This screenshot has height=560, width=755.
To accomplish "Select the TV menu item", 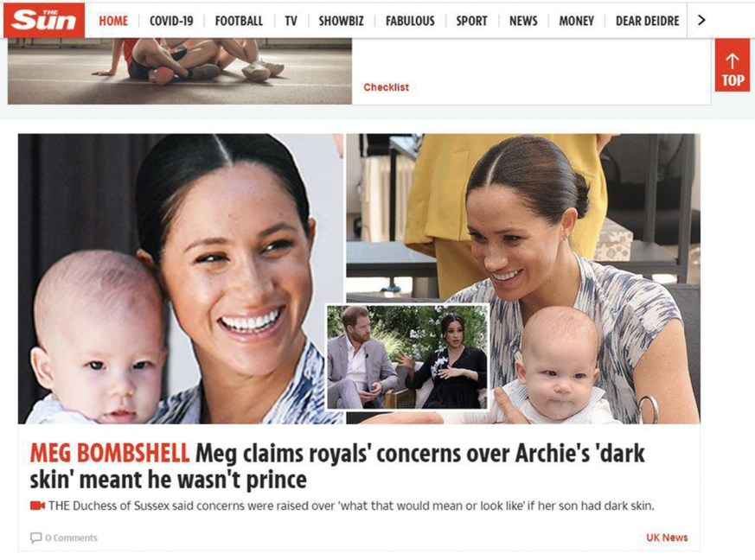I will pyautogui.click(x=291, y=21).
